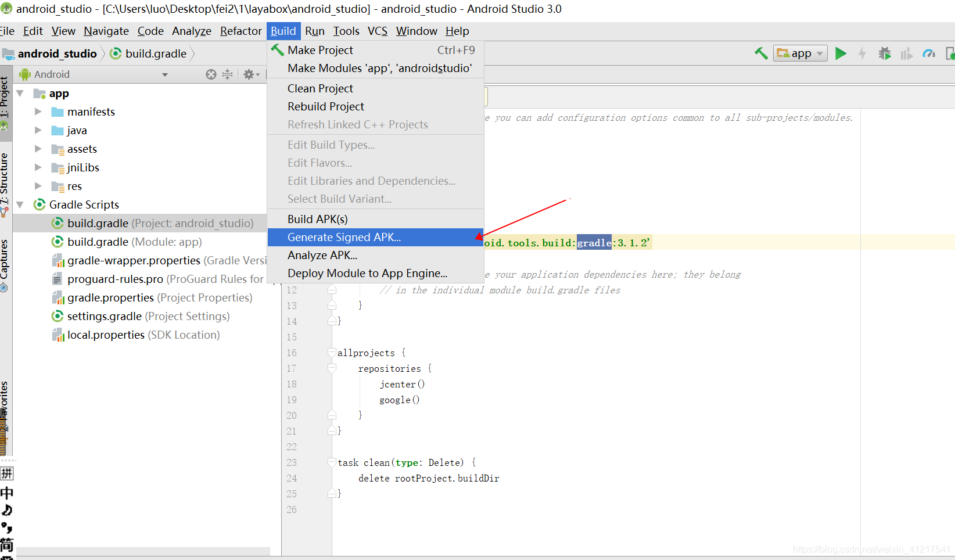The image size is (955, 560).
Task: Open the Analyze menu
Action: pos(192,31)
